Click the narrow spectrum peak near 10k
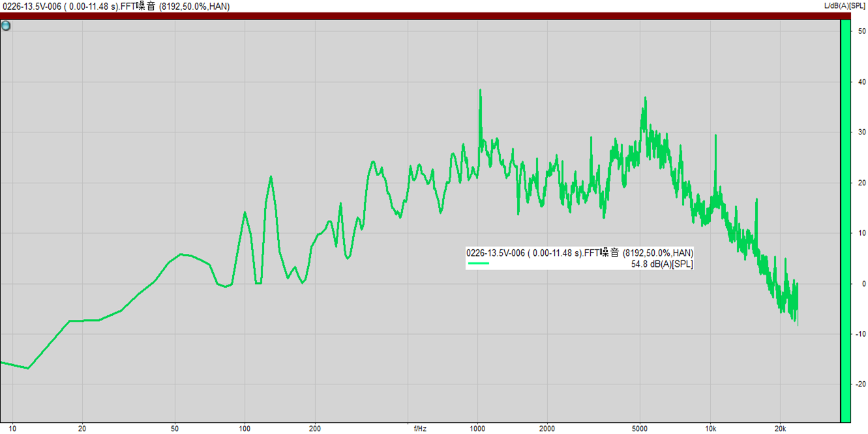 tap(715, 136)
